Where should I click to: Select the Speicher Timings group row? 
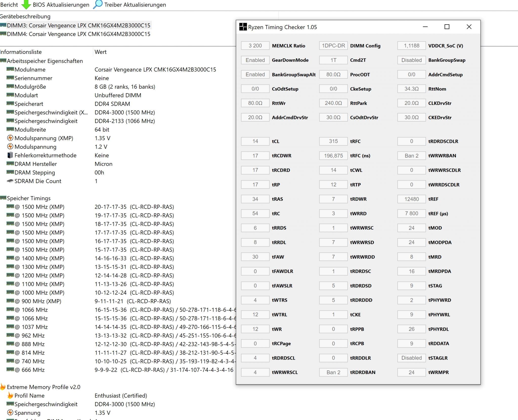point(29,198)
